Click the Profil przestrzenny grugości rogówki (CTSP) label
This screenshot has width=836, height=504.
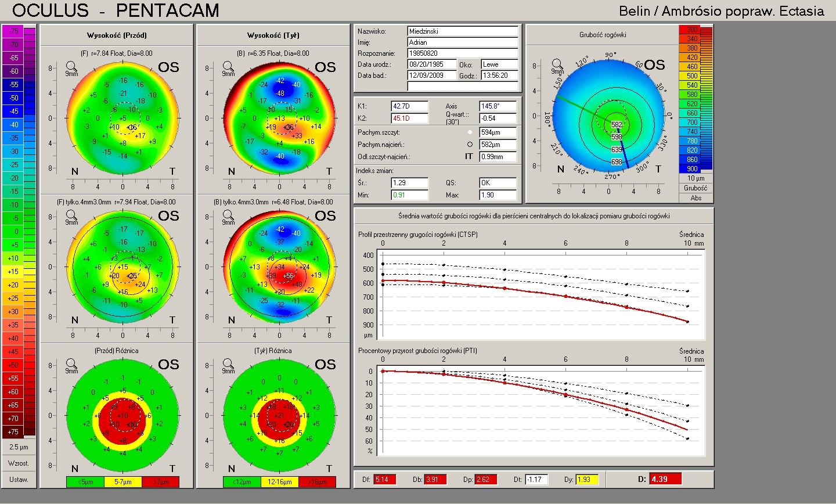(x=418, y=235)
